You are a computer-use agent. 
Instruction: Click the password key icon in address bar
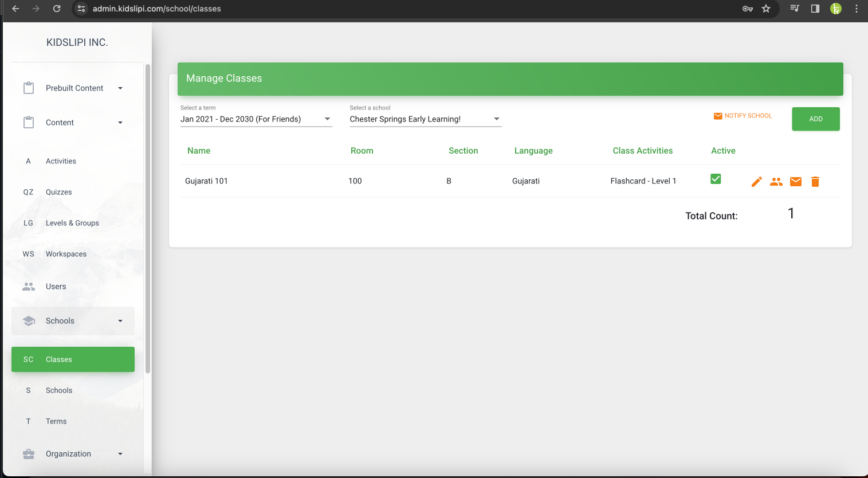(x=748, y=9)
